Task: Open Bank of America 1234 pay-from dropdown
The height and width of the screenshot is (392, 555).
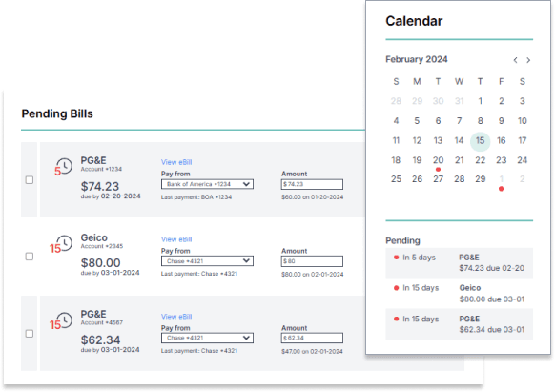Action: (x=207, y=184)
